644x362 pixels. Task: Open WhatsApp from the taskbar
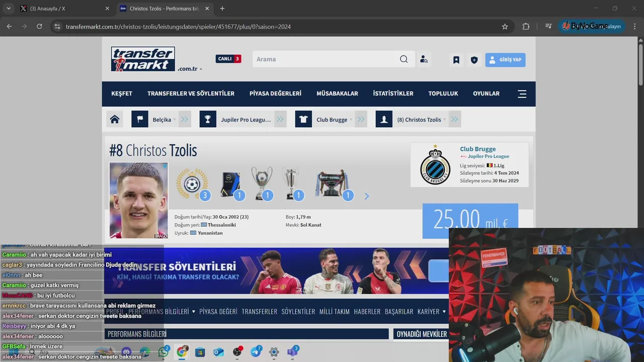tap(164, 352)
